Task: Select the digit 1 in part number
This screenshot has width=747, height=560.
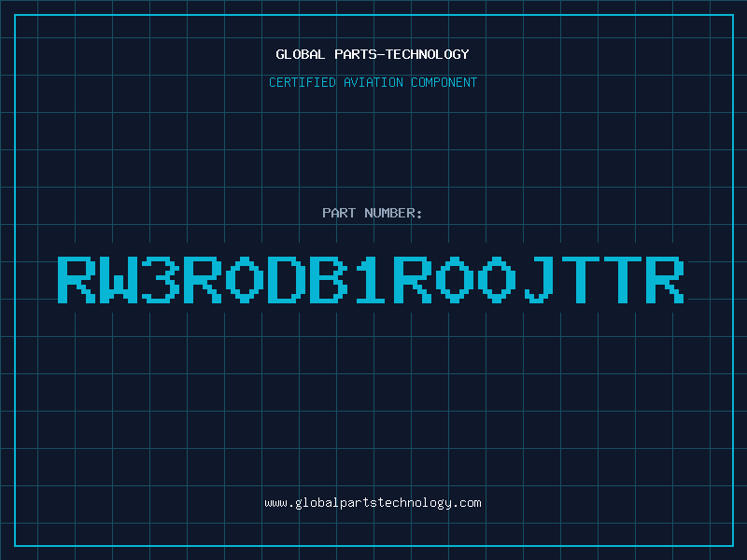Action: click(x=370, y=279)
